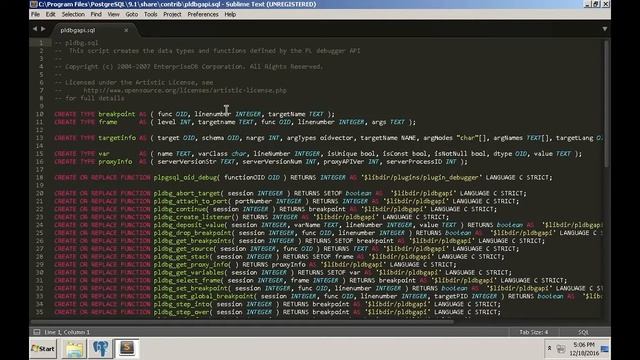Click function name pldbg_get_stack

point(182,257)
